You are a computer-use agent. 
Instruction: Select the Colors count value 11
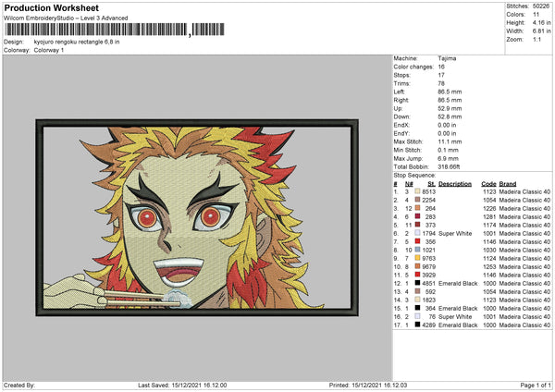pos(536,15)
